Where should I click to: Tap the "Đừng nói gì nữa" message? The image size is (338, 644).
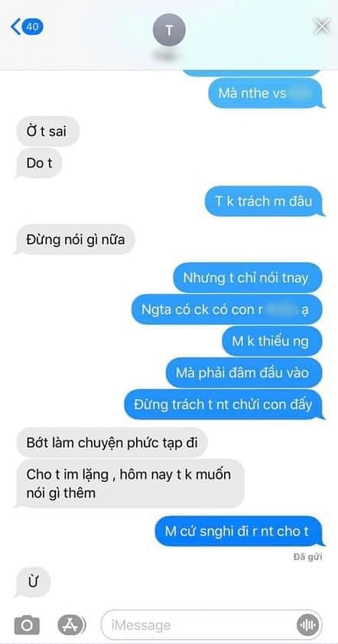75,239
